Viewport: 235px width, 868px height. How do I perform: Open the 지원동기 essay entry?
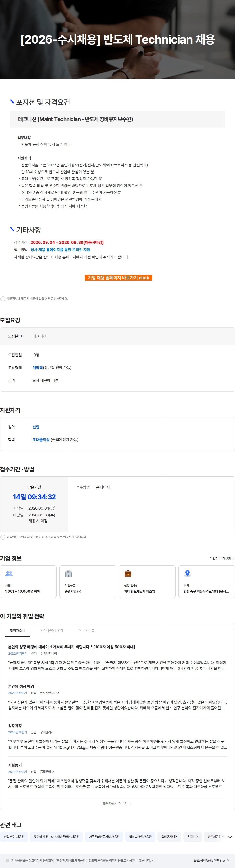(15, 765)
